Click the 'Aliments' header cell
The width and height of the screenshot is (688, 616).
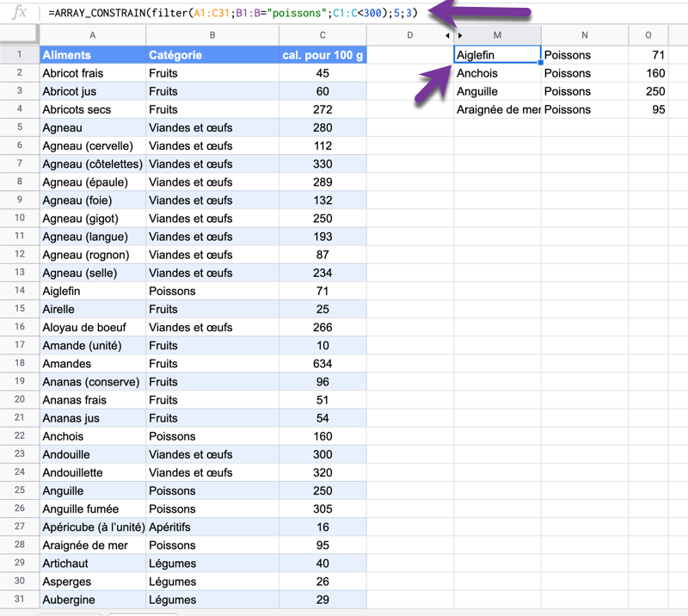(x=93, y=55)
